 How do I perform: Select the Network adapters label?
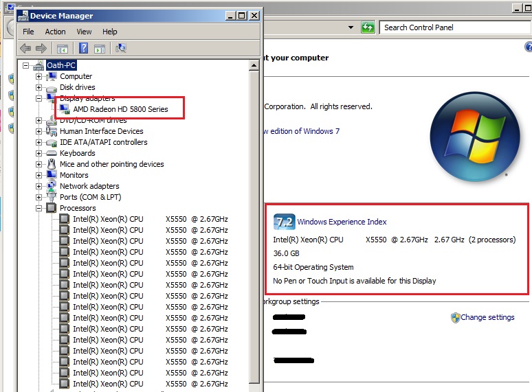[x=89, y=186]
